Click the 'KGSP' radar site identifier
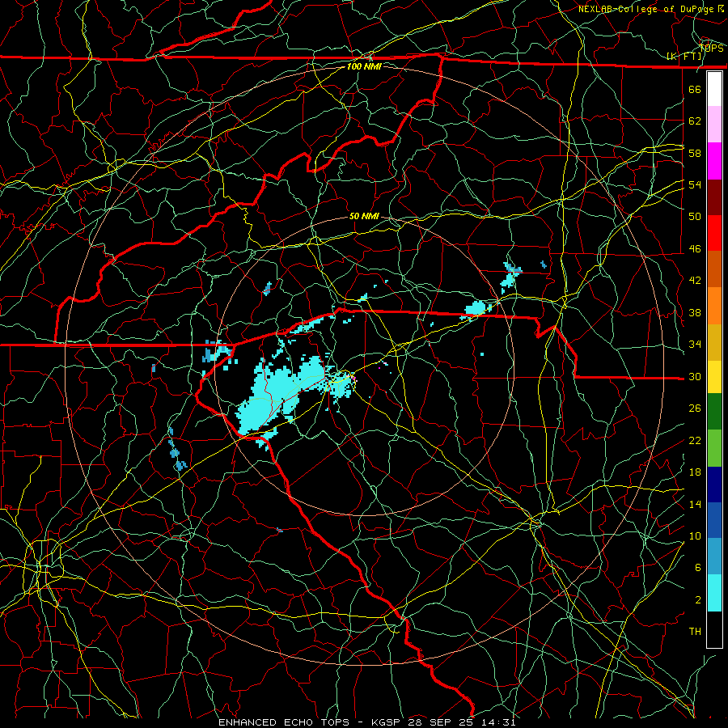 coord(387,722)
